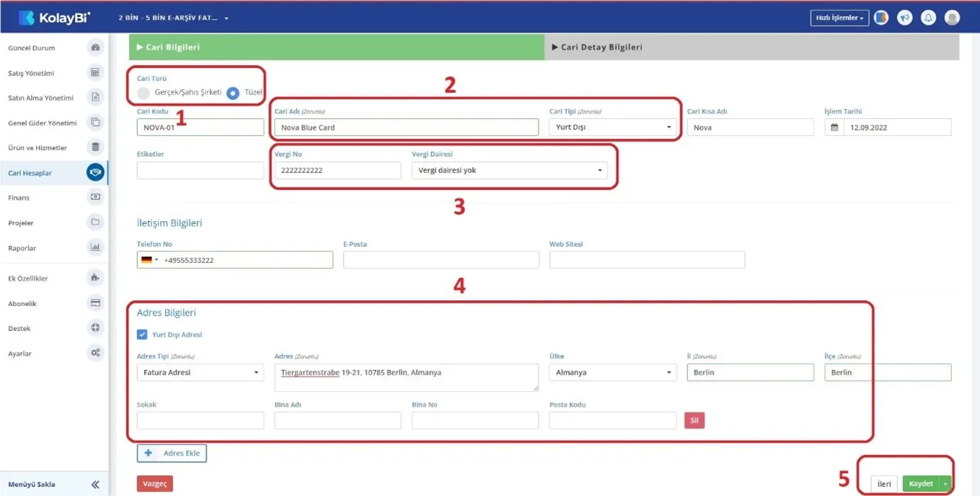
Task: Open the phone country flag selector
Action: (150, 260)
